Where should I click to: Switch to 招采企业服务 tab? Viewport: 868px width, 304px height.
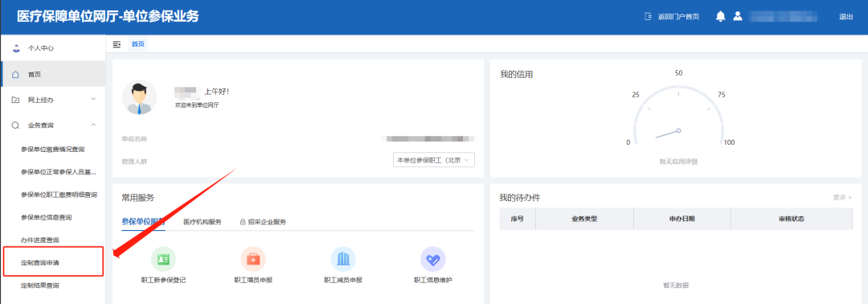pyautogui.click(x=267, y=222)
